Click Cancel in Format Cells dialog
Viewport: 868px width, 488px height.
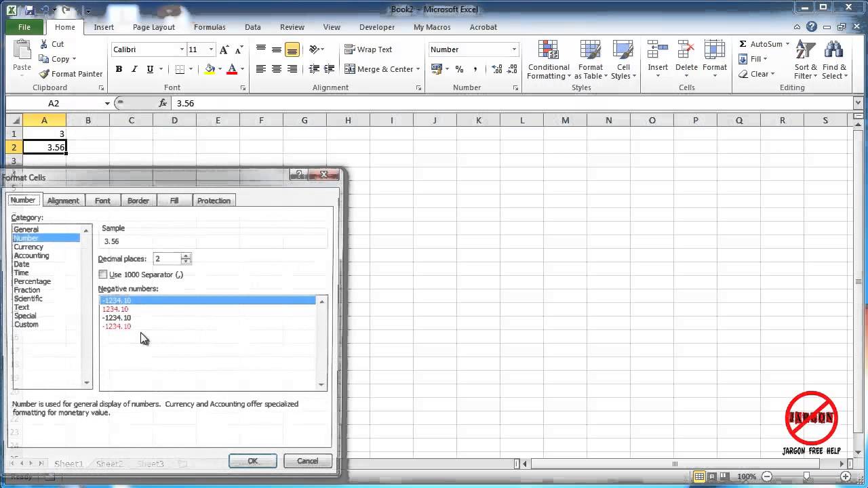(x=308, y=461)
